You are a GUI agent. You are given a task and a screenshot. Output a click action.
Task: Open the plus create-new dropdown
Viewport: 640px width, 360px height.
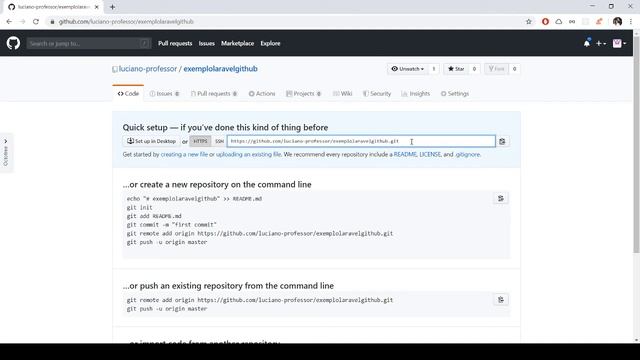600,43
